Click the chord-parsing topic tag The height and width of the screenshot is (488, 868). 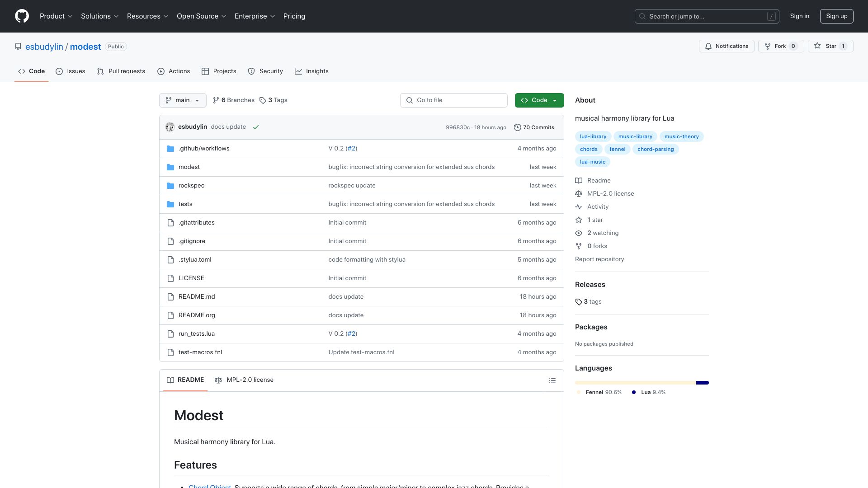tap(656, 149)
